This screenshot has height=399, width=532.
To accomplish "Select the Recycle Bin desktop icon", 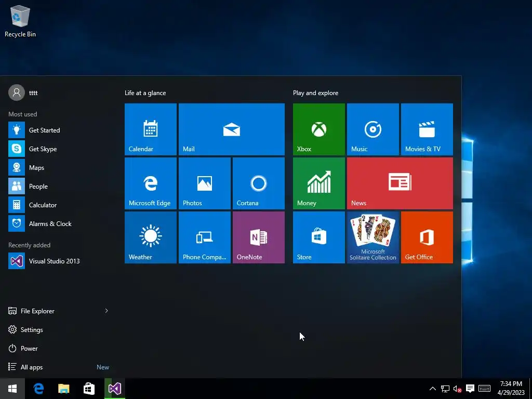I will pyautogui.click(x=20, y=21).
